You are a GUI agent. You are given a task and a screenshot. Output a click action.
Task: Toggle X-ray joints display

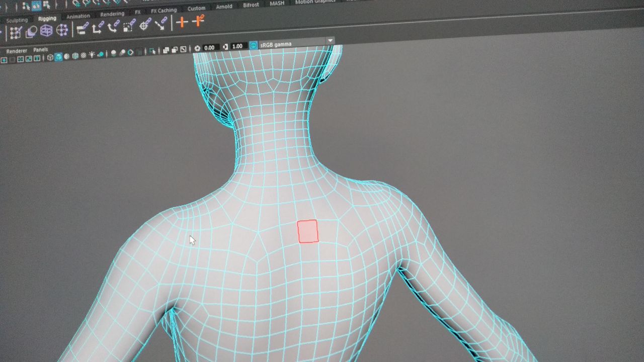pos(183,50)
